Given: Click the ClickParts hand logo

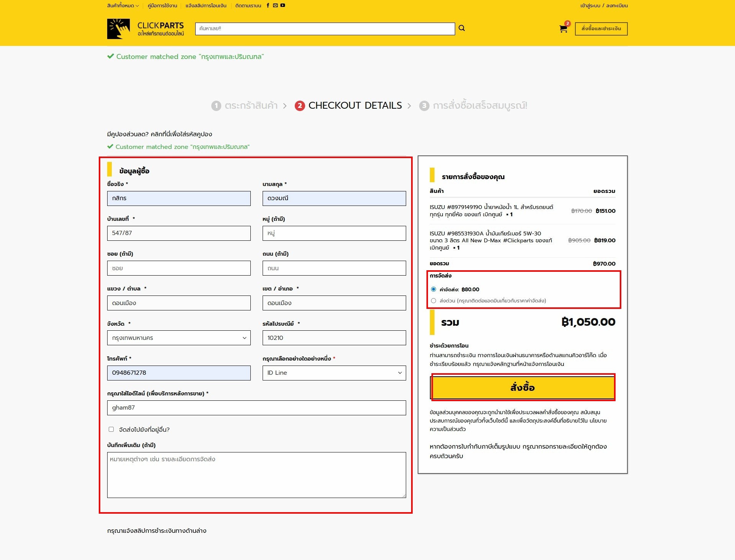Looking at the screenshot, I should (x=118, y=29).
